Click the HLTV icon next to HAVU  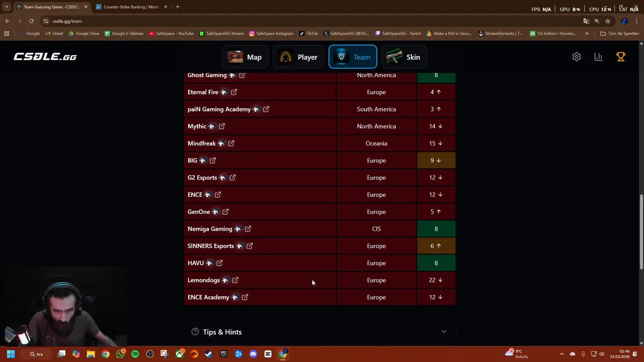[209, 263]
